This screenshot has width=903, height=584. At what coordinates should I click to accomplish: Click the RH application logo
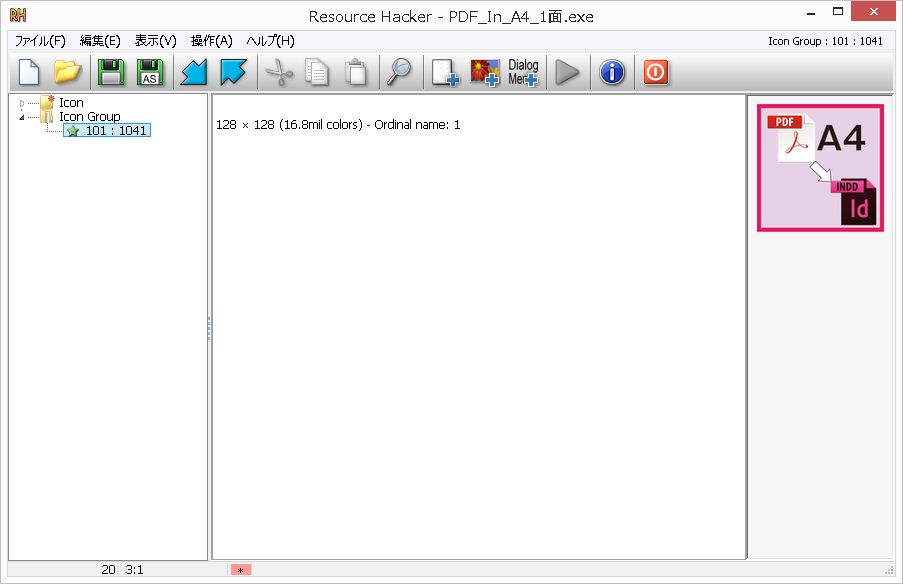tap(18, 15)
